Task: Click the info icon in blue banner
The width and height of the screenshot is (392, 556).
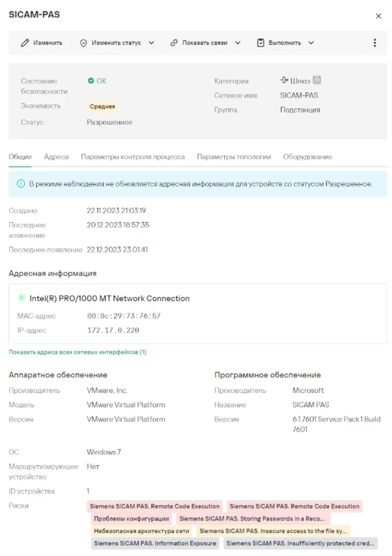Action: click(x=21, y=184)
